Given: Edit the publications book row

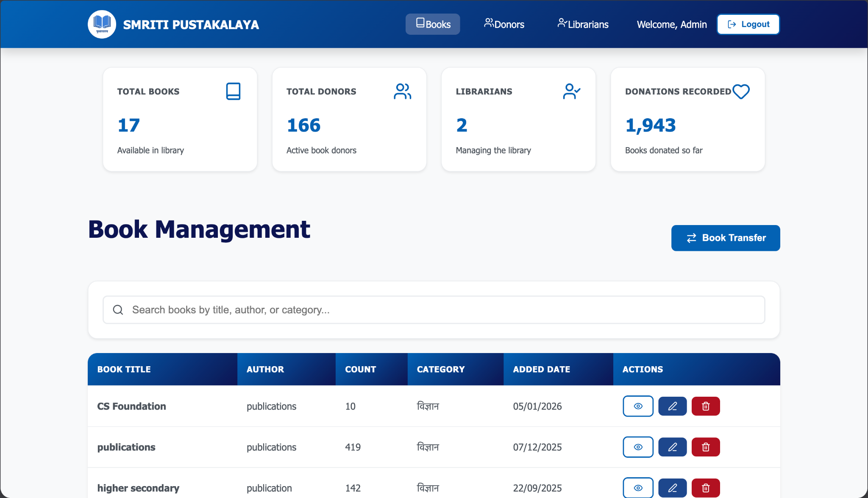Looking at the screenshot, I should [672, 447].
